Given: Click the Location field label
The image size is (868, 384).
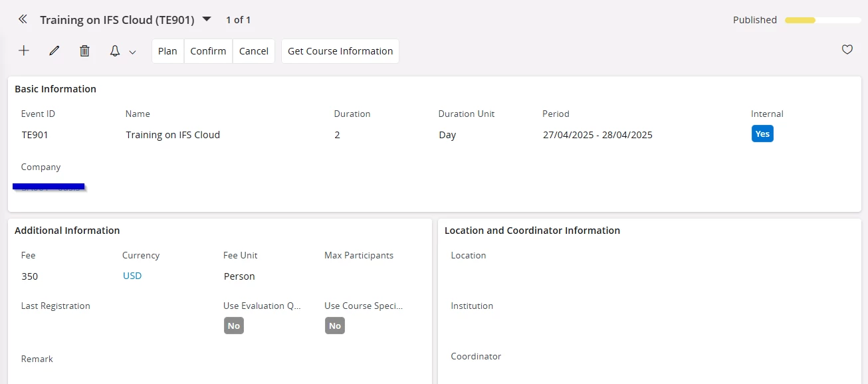Looking at the screenshot, I should point(469,255).
